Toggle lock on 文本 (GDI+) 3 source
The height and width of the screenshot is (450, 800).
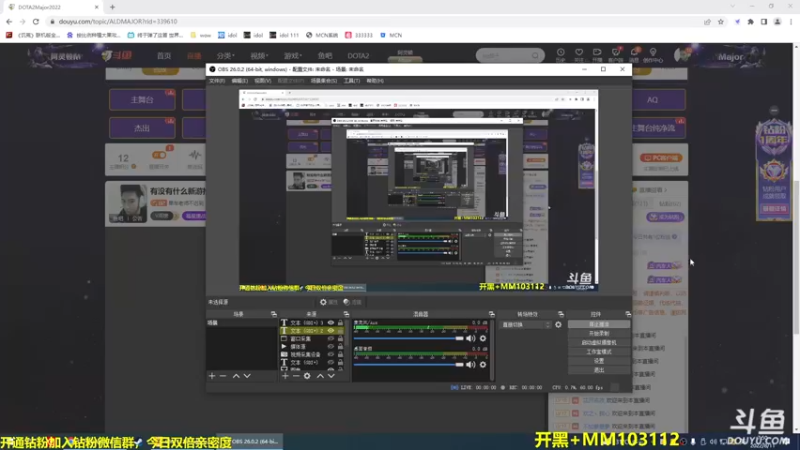click(x=340, y=323)
